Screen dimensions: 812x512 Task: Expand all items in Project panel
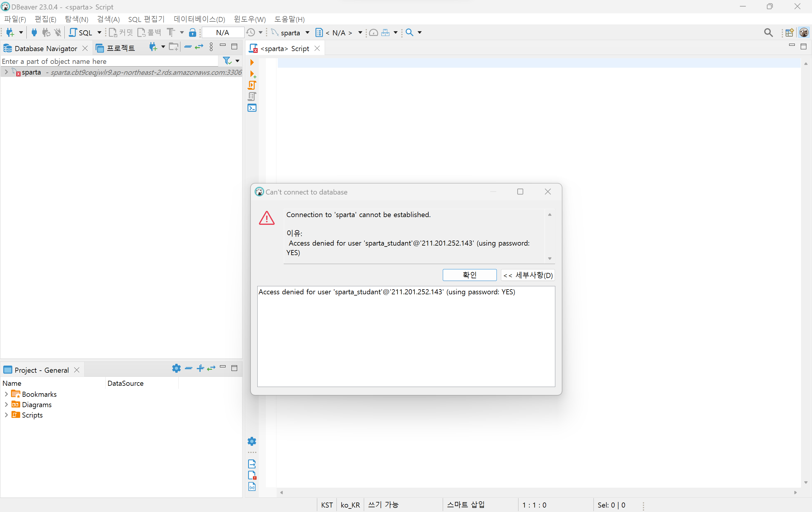[200, 368]
